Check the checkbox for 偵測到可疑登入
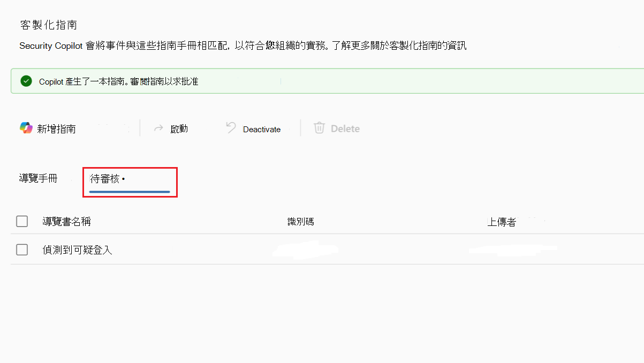The width and height of the screenshot is (644, 363). click(22, 249)
